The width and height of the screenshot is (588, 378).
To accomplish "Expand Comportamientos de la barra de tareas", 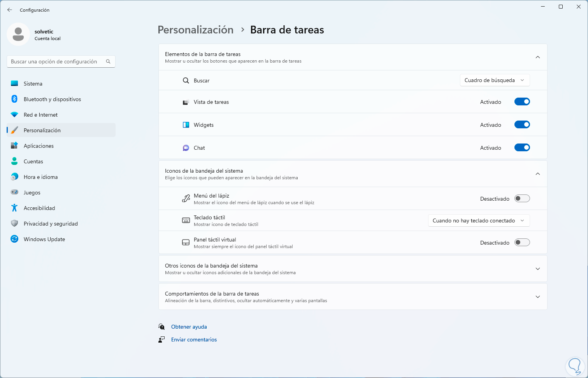I will coord(537,297).
